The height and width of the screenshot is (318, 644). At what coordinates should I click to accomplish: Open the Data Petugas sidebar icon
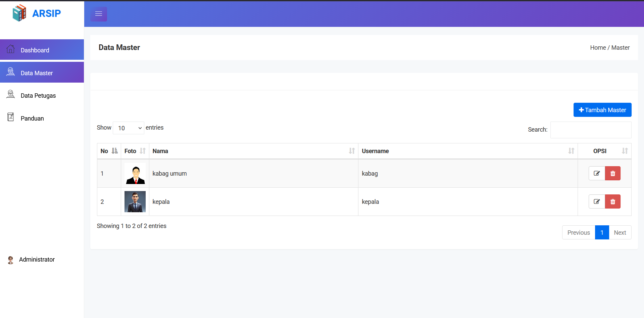coord(11,94)
